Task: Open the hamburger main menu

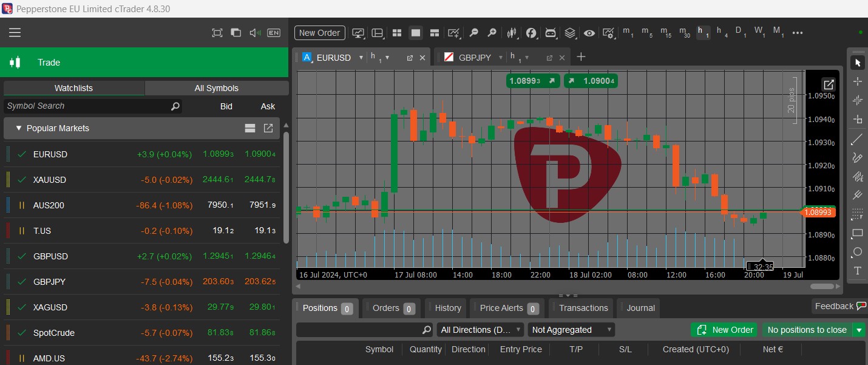Action: pyautogui.click(x=15, y=33)
